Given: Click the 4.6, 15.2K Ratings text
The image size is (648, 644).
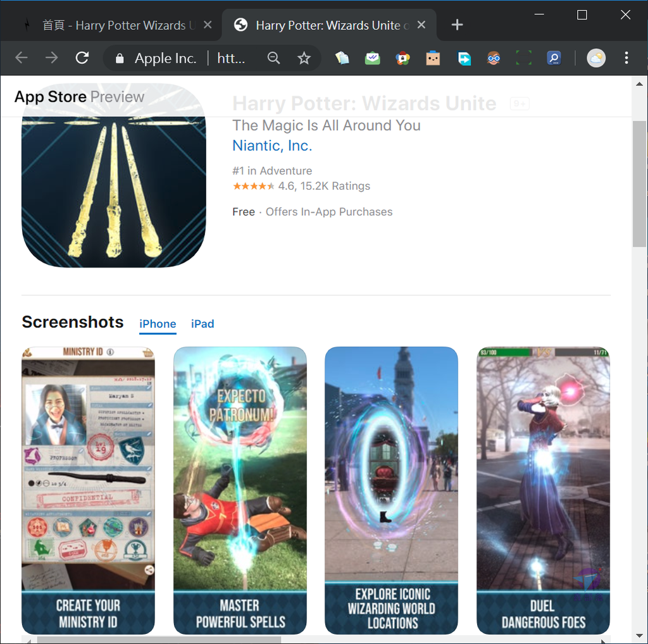Looking at the screenshot, I should point(324,186).
